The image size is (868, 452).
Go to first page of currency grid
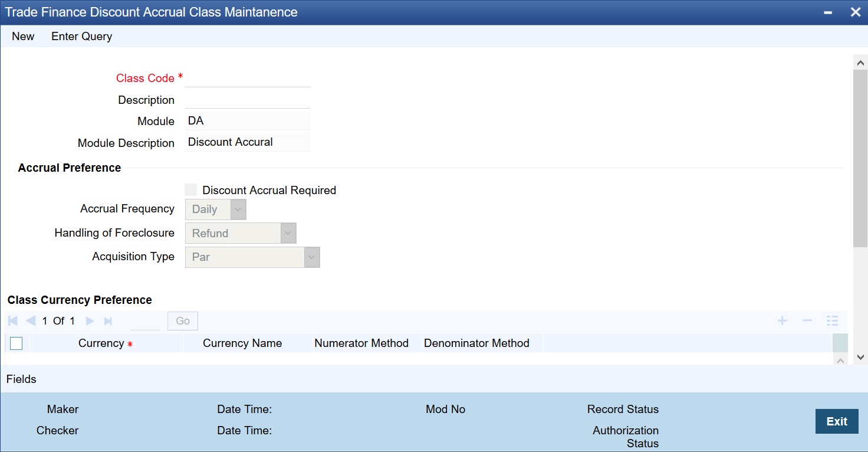point(12,321)
